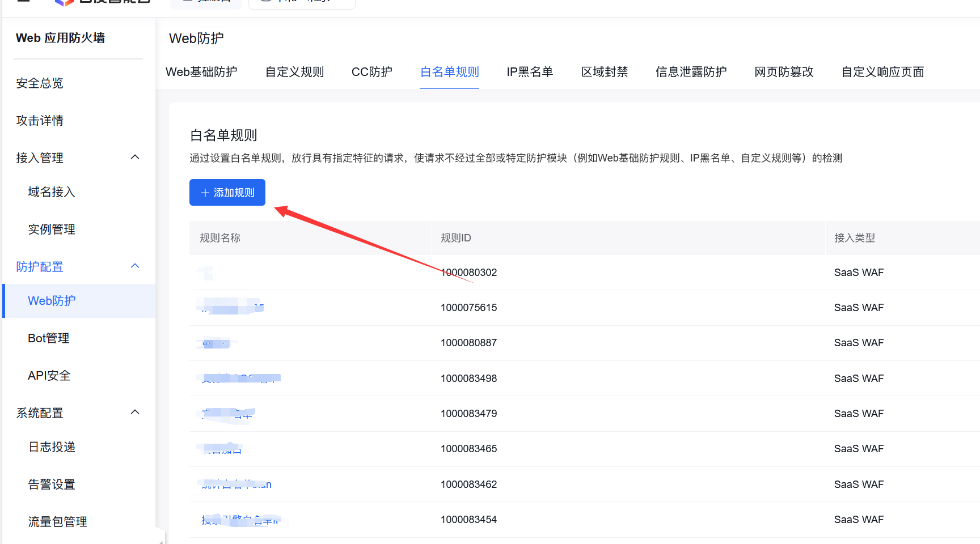Switch to the CC防护 tab

pyautogui.click(x=372, y=72)
